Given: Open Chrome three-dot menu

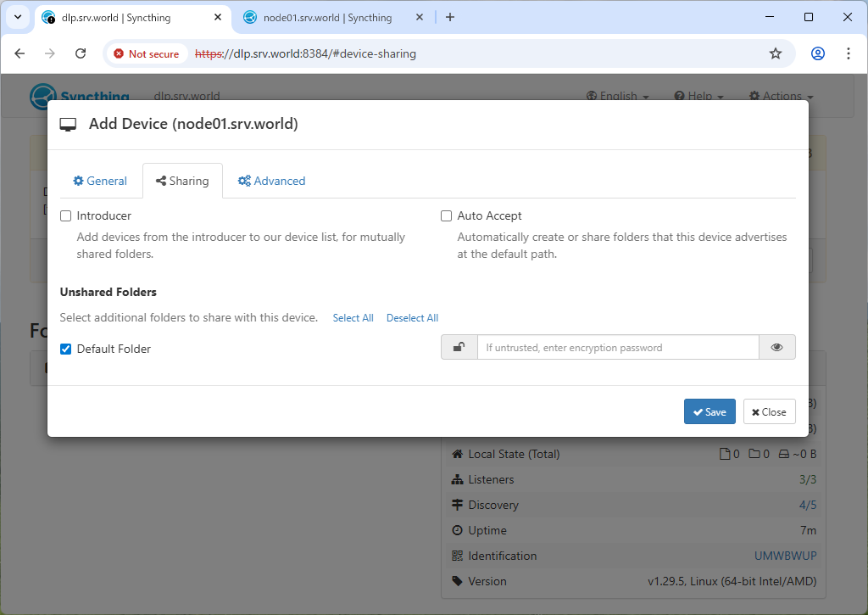Looking at the screenshot, I should pos(848,53).
